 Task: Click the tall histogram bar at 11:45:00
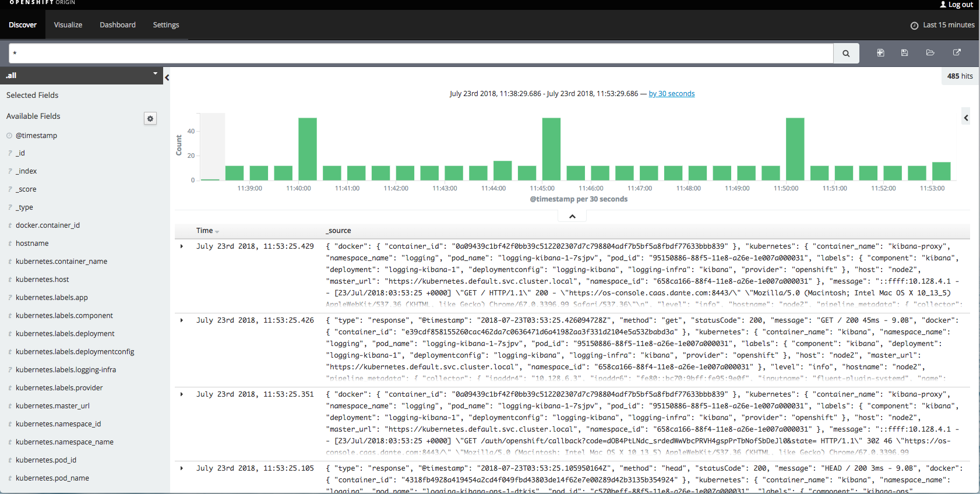tap(551, 149)
